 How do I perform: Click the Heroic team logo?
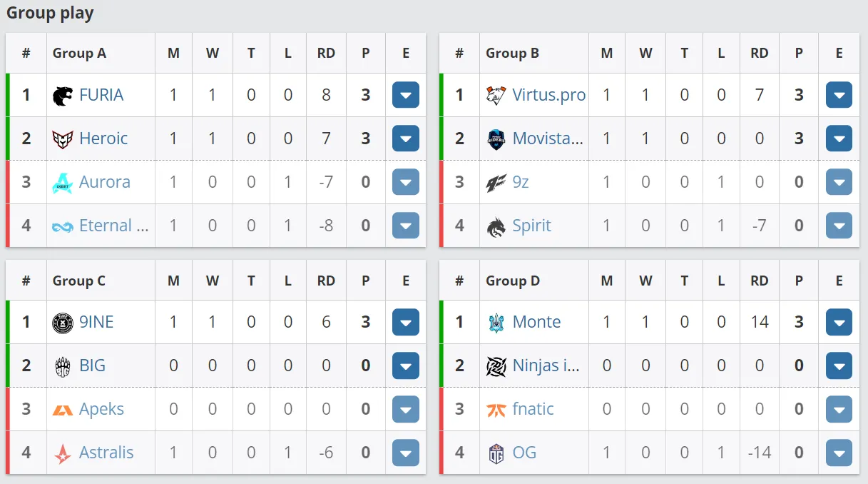tap(63, 138)
